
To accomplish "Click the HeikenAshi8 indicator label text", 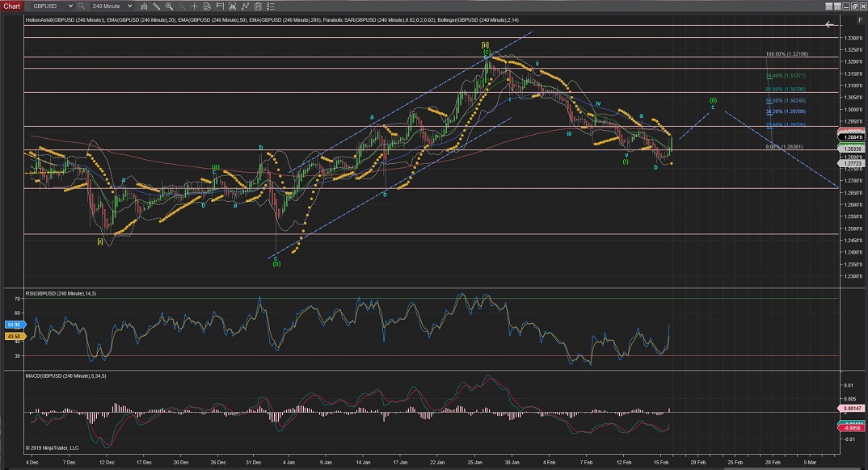I will pos(65,20).
